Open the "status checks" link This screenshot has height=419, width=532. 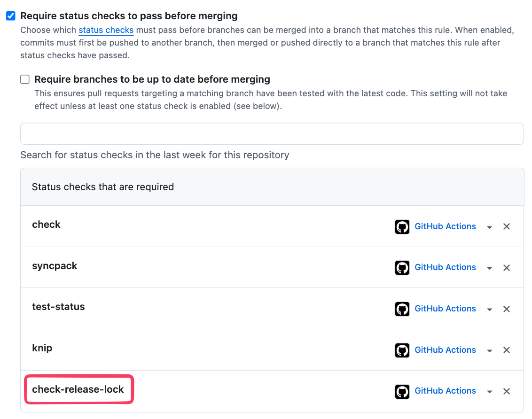[x=106, y=30]
